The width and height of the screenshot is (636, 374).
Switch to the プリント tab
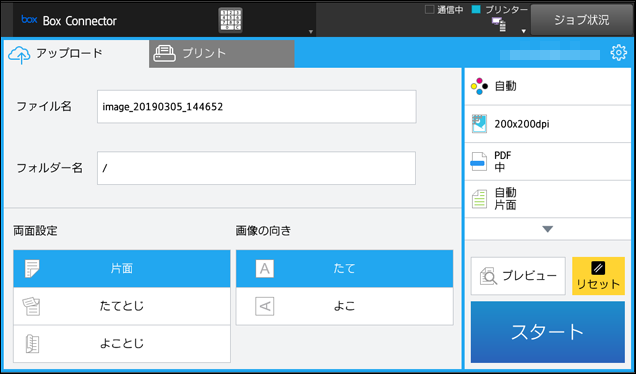pos(221,54)
